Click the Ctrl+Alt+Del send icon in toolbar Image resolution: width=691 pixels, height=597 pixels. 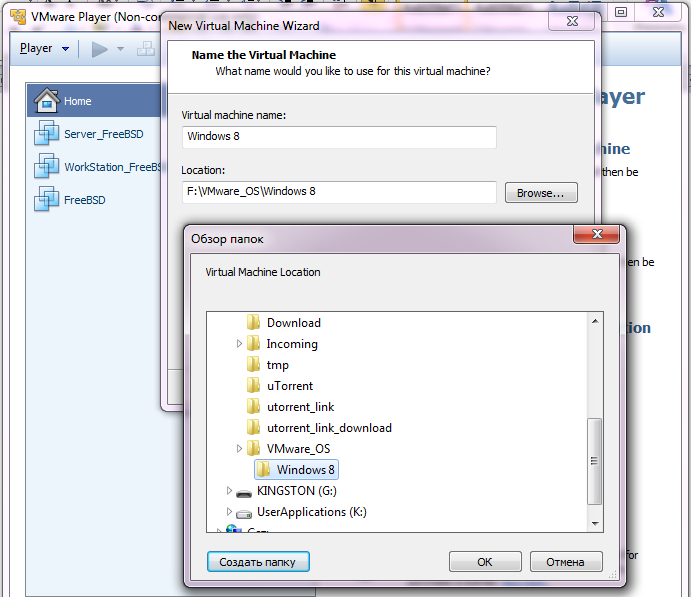[146, 49]
